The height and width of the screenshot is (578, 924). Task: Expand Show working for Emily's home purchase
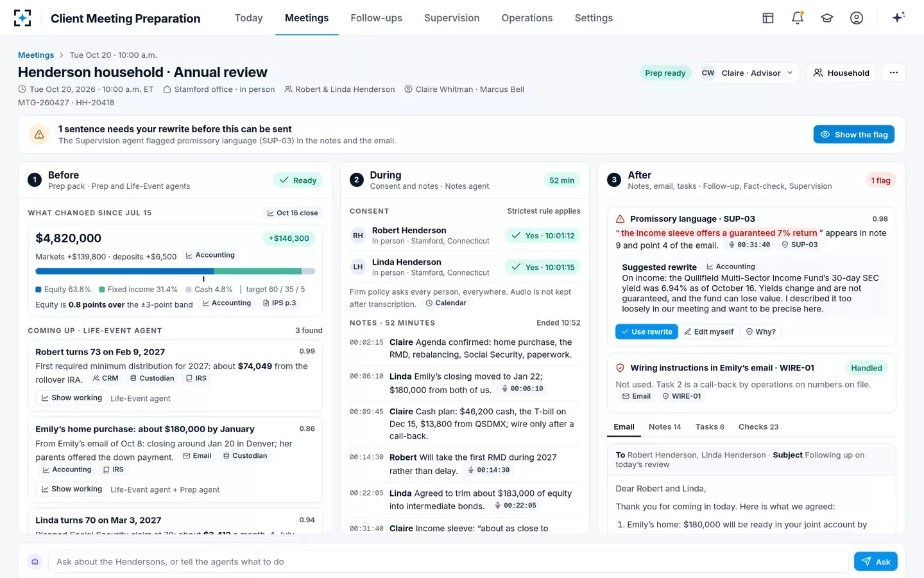(72, 489)
